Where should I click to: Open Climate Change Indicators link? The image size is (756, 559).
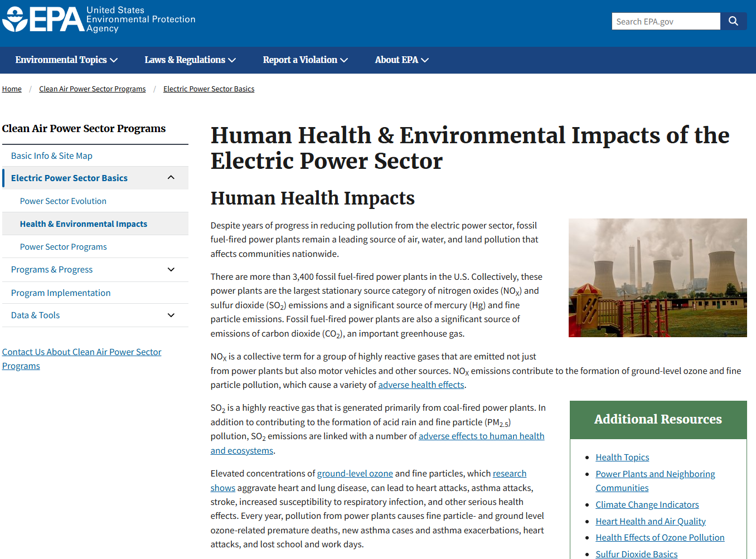(x=647, y=505)
